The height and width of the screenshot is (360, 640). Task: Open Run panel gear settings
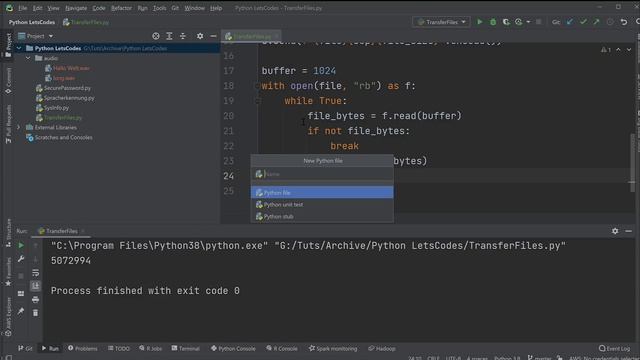[x=615, y=231]
